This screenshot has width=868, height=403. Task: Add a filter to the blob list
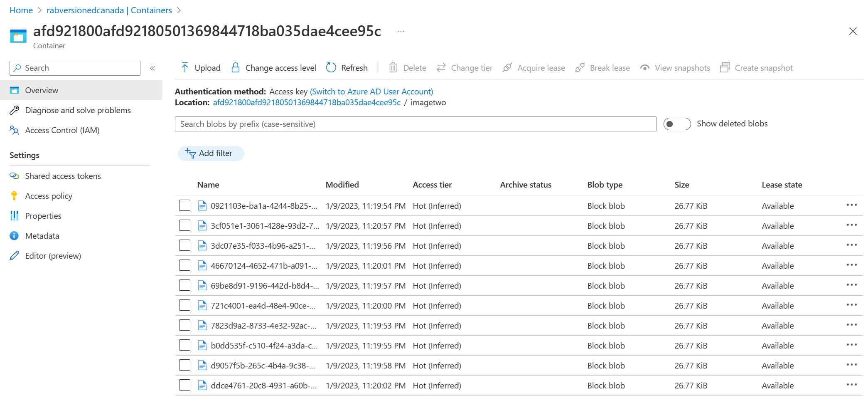[x=211, y=153]
